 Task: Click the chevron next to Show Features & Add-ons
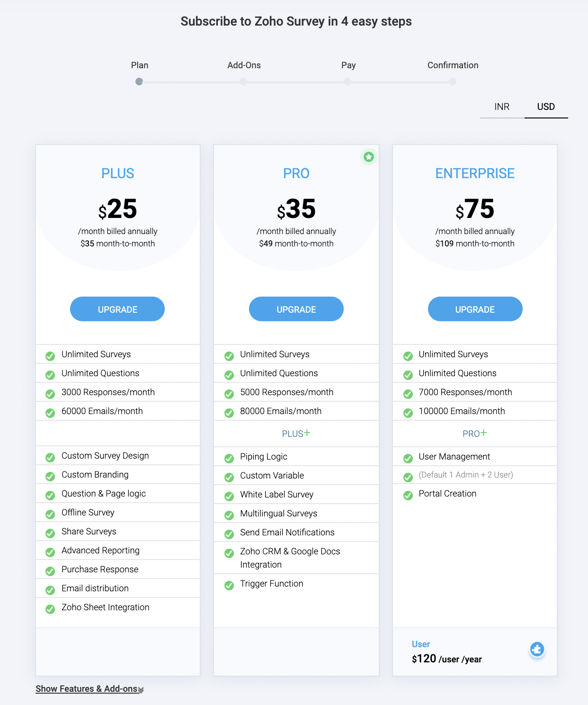click(x=141, y=690)
